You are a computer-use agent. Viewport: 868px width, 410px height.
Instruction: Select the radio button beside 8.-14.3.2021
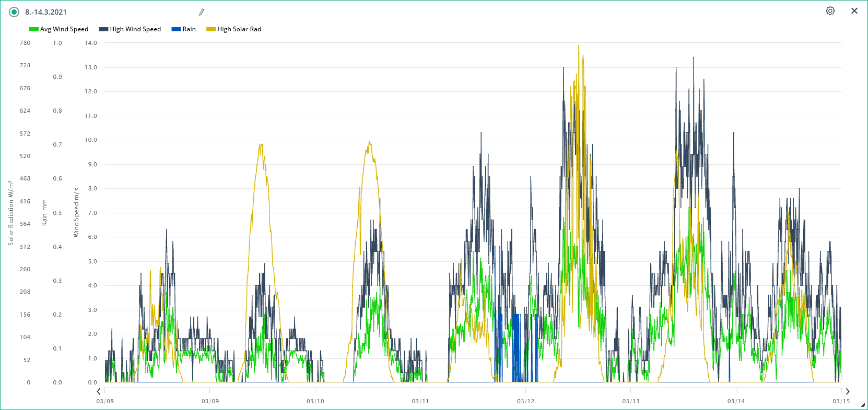tap(14, 12)
